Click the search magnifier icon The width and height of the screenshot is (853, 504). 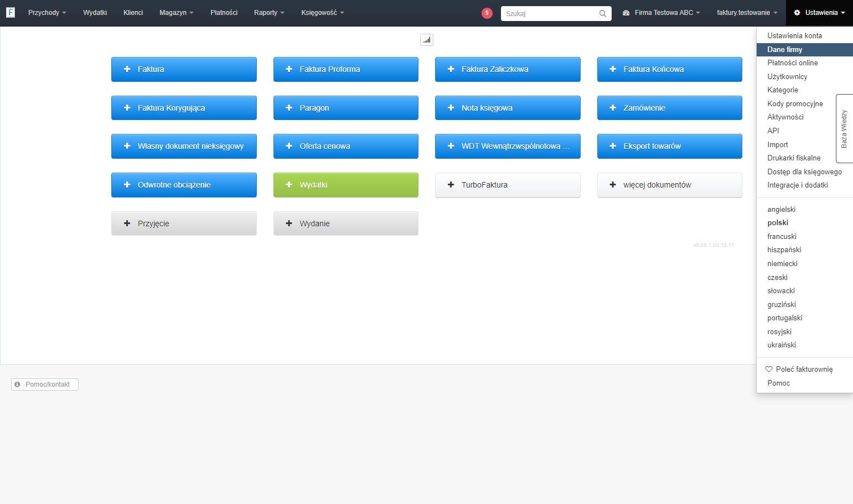click(603, 13)
